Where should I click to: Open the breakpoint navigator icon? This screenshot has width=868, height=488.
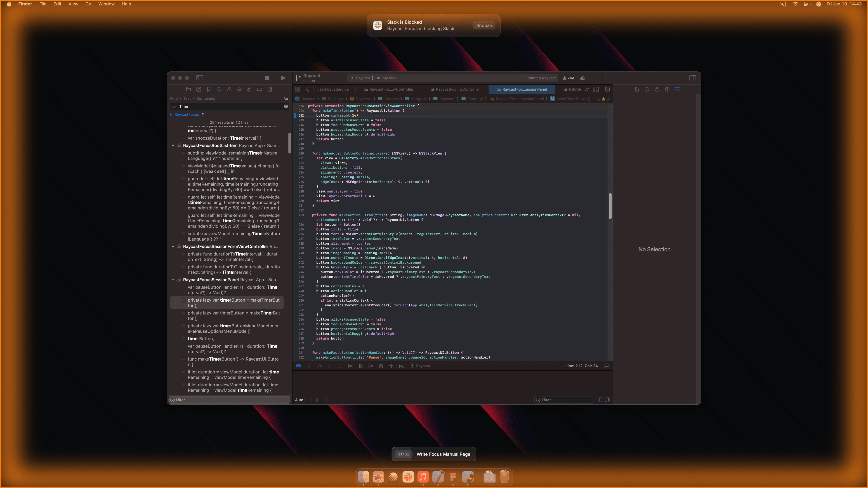pos(259,89)
